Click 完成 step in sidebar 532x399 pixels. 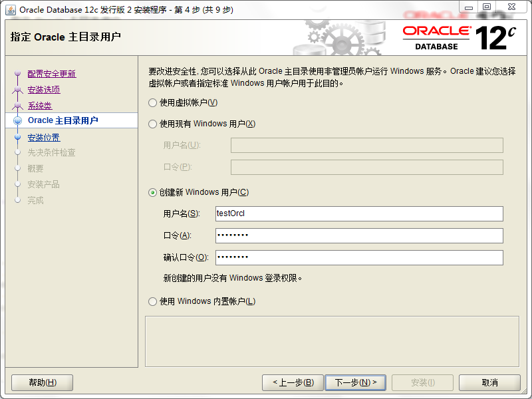click(36, 201)
